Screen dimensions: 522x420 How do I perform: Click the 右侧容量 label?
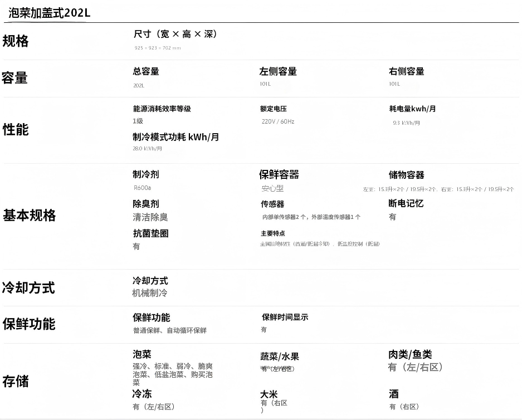[407, 71]
